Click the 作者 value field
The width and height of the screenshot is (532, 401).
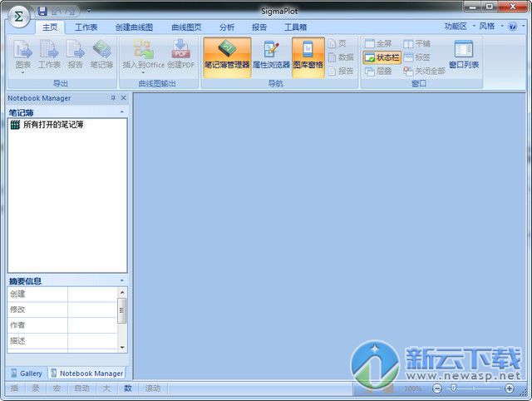coord(92,325)
